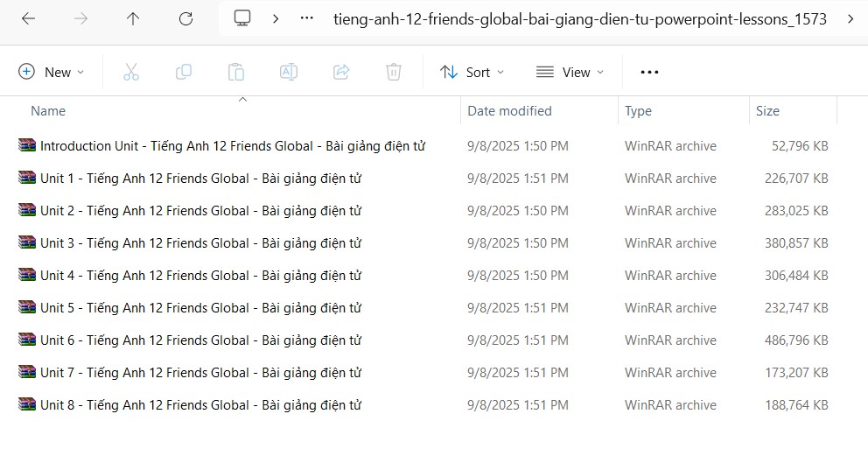Select file name 'Unit 1 - Tiếng Anh 12'
This screenshot has width=868, height=456.
click(x=200, y=179)
